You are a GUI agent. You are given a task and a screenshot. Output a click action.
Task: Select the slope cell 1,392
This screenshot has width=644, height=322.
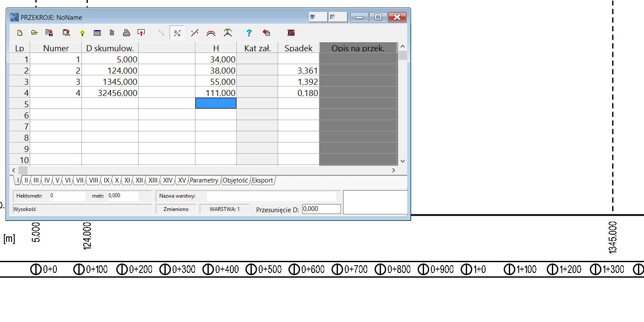click(299, 81)
